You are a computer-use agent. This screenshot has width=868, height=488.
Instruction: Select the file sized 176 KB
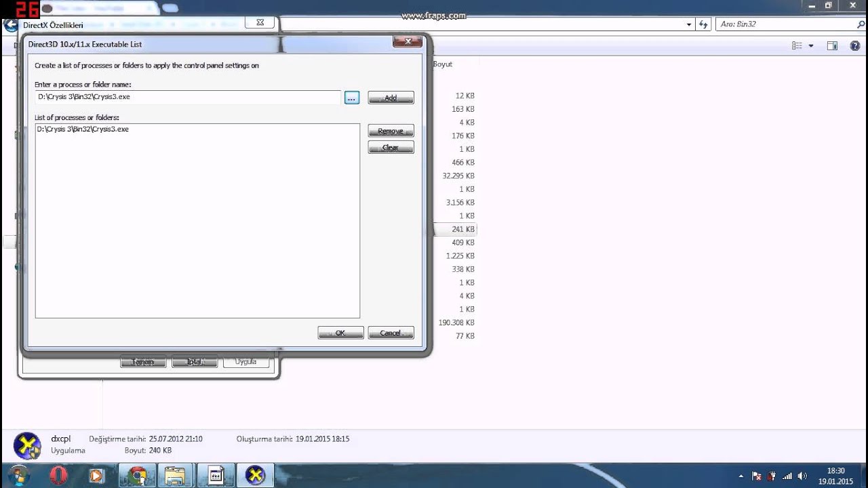[x=463, y=136]
